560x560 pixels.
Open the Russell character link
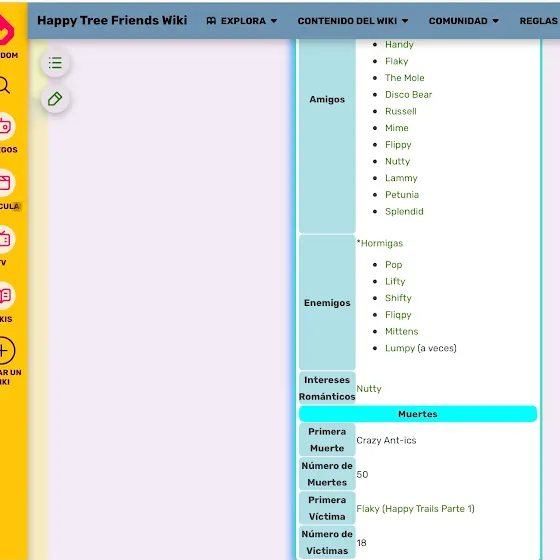[401, 111]
